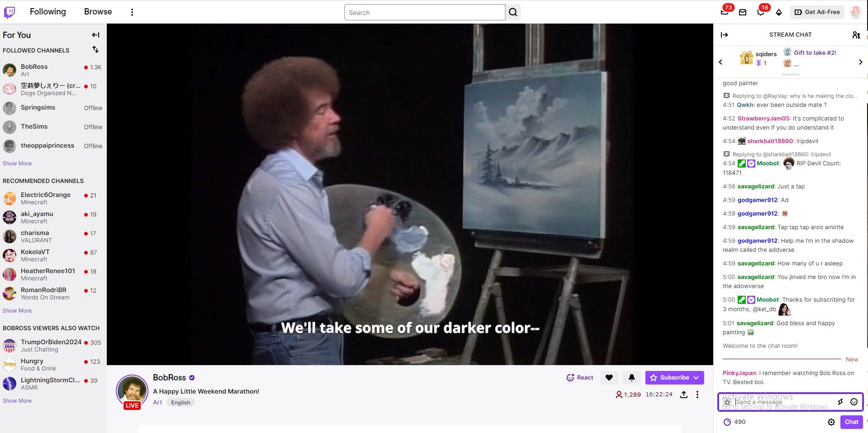The width and height of the screenshot is (868, 433).
Task: Click the share stream icon
Action: click(x=683, y=395)
